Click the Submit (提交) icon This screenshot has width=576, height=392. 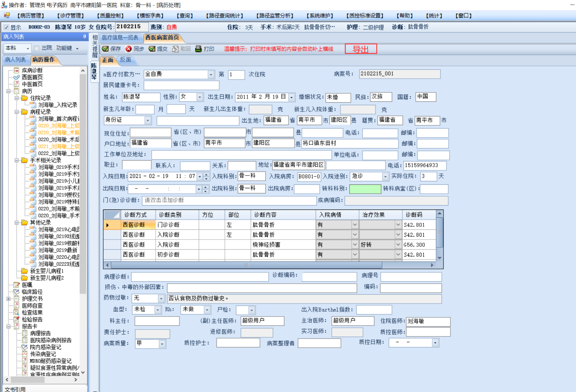click(x=152, y=49)
